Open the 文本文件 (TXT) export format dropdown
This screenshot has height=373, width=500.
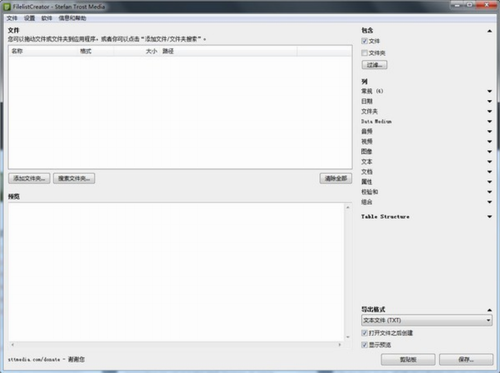[x=427, y=320]
